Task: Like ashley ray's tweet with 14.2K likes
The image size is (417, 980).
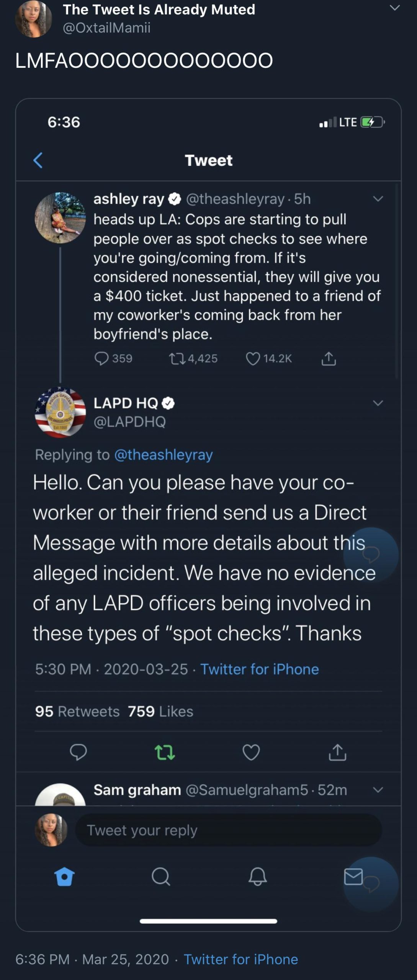Action: [253, 358]
